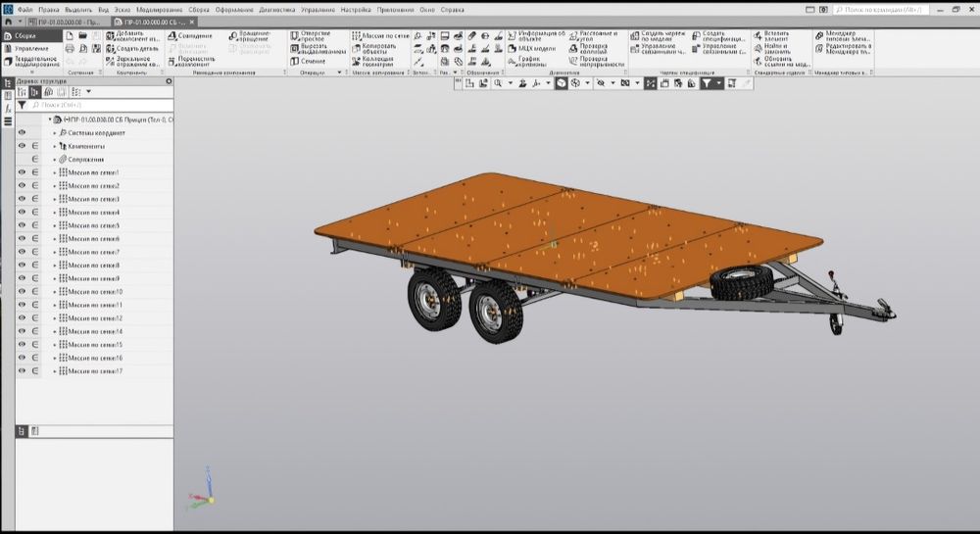Click the Print icon in toolbar
The width and height of the screenshot is (980, 534).
pos(70,49)
